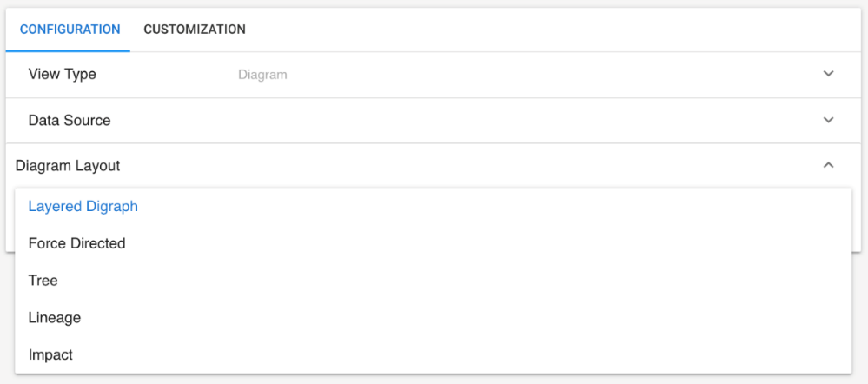868x384 pixels.
Task: Choose Lineage in the layout dropdown
Action: [x=55, y=318]
